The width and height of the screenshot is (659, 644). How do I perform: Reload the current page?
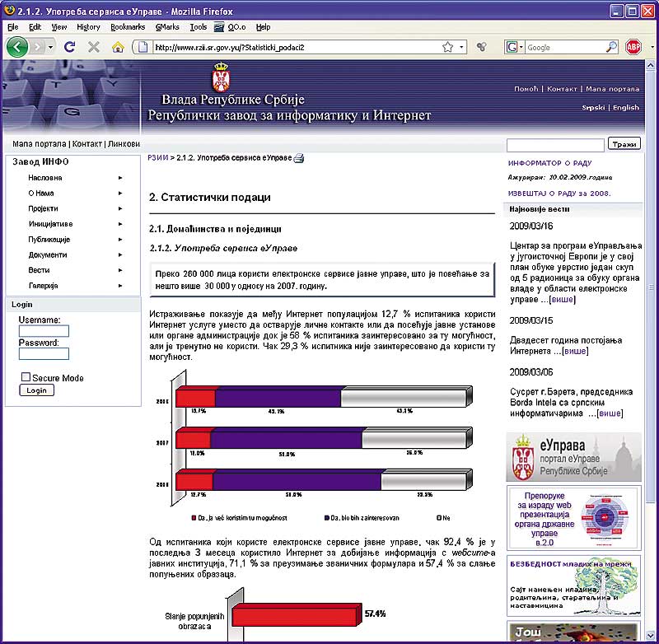click(x=70, y=47)
